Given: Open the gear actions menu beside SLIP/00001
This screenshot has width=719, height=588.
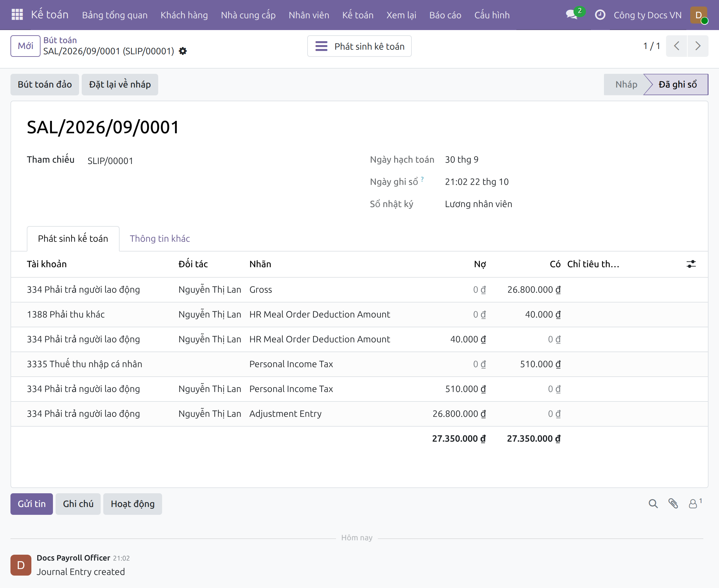Looking at the screenshot, I should coord(183,51).
